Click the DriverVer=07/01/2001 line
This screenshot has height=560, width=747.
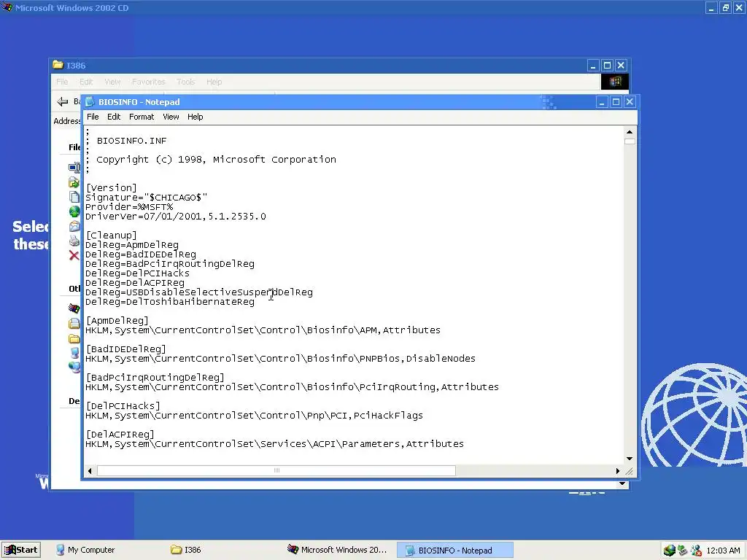point(176,216)
